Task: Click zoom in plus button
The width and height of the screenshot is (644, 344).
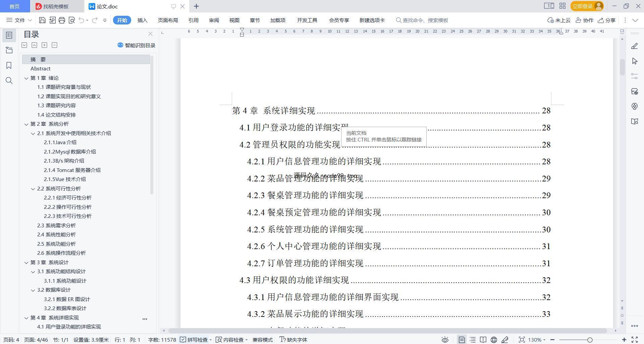Action: [x=624, y=340]
